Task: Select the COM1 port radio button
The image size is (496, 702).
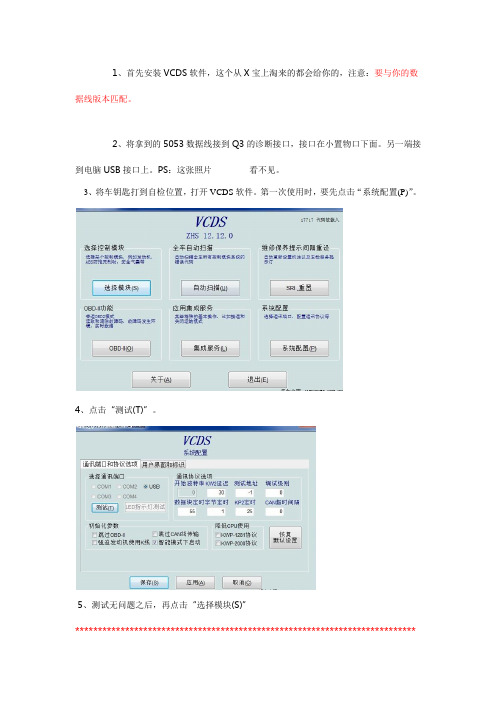Action: pyautogui.click(x=94, y=487)
